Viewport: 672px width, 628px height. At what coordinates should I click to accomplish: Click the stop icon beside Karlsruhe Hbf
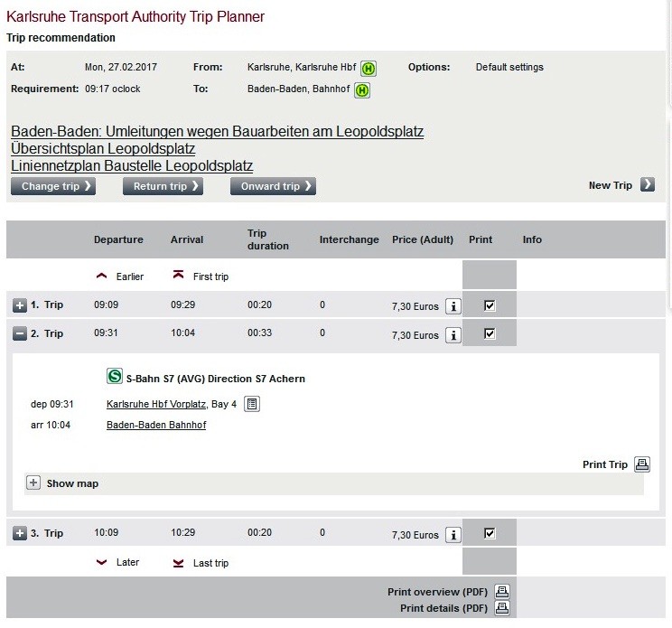click(x=369, y=68)
